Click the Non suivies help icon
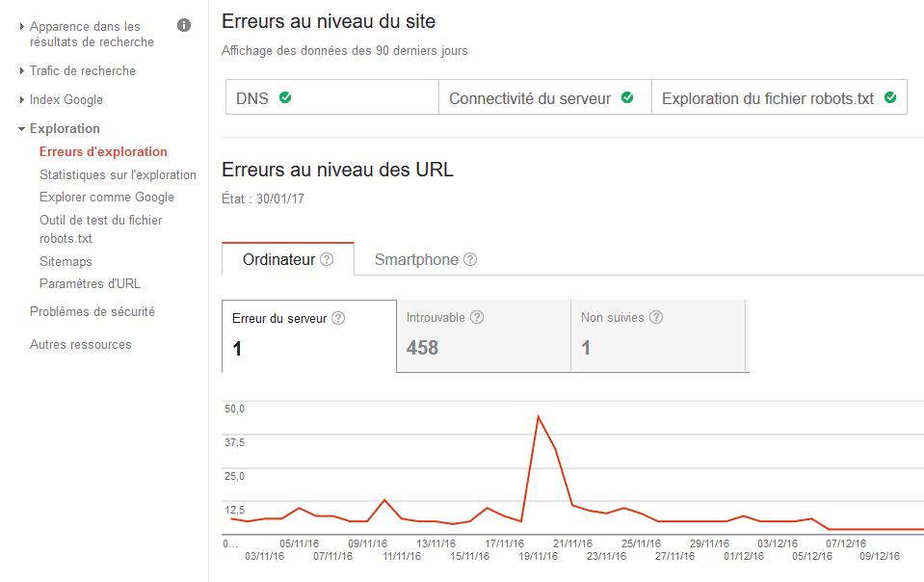924x582 pixels. point(656,316)
